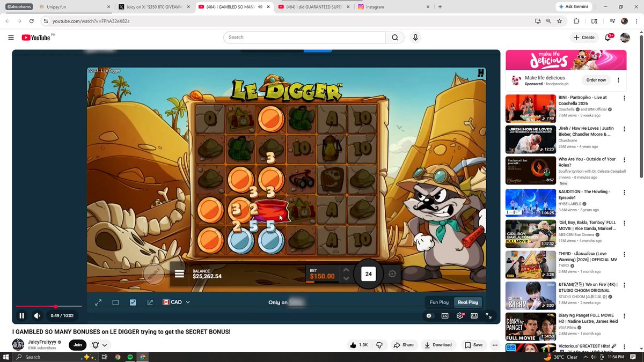The image size is (644, 362).
Task: Open the Jireh How He Loves thumbnail
Action: pos(530,140)
